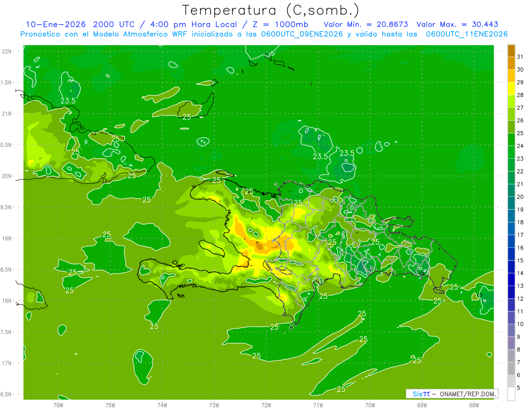The height and width of the screenshot is (411, 532).
Task: Click the "SisTT - ONAMET/REP.DOM." credit box
Action: click(452, 394)
